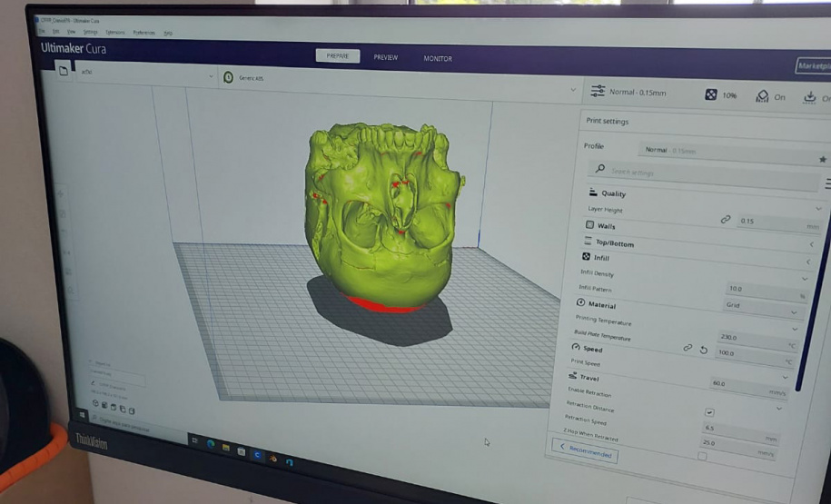831x504 pixels.
Task: Open File Explorer from the taskbar
Action: [x=226, y=448]
